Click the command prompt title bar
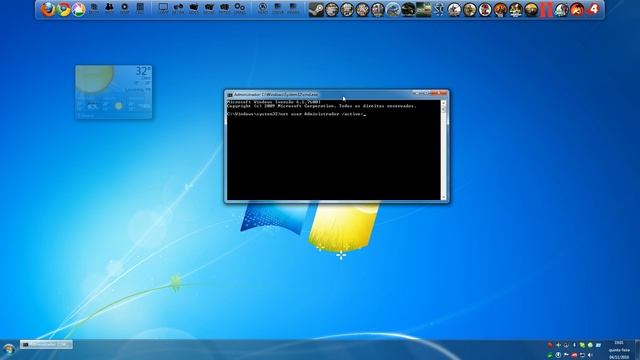Viewport: 640px width, 360px height. (x=322, y=94)
